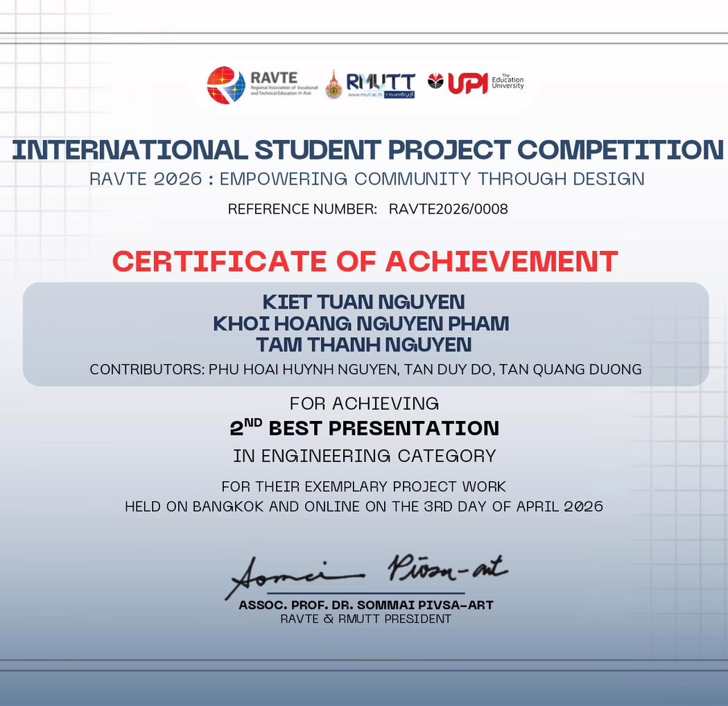This screenshot has height=706, width=728.
Task: Click the Assoc. Prof. Dr. Sommai Pivsa-Art name
Action: (366, 605)
